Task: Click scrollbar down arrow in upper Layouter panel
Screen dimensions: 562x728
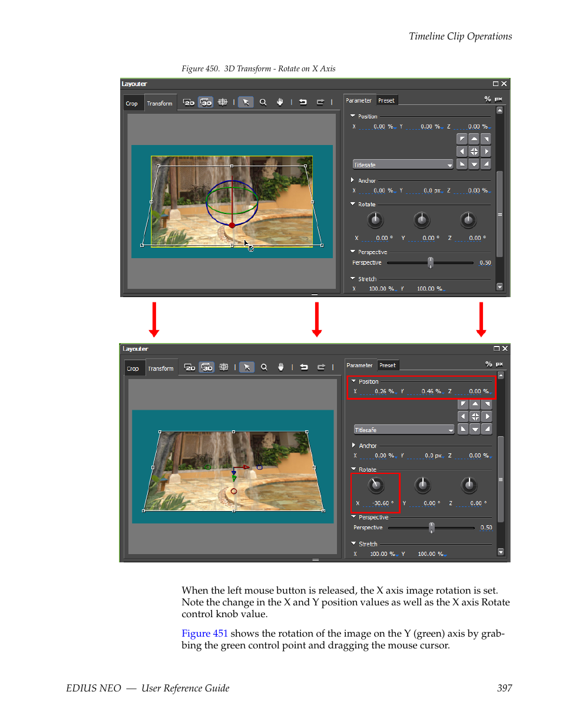Action: point(500,287)
